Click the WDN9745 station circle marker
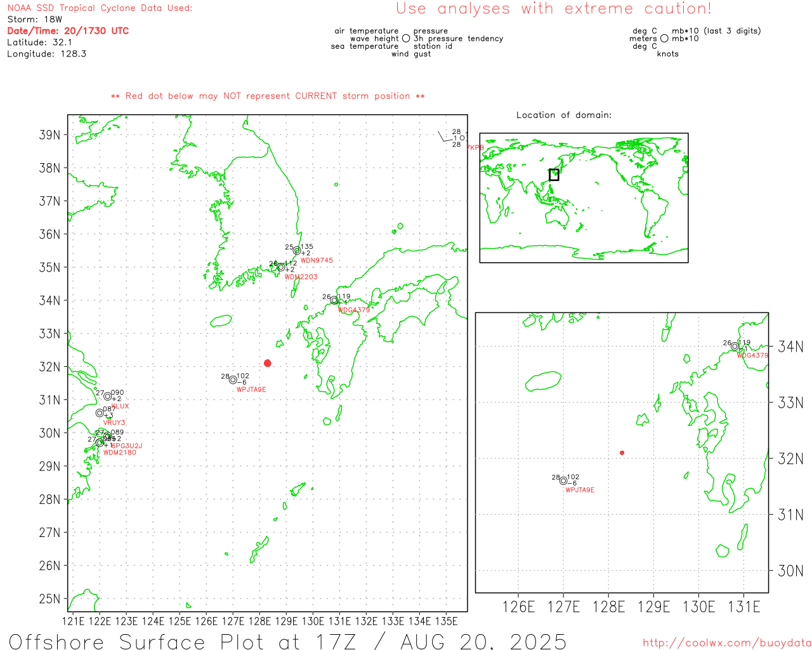 point(297,251)
